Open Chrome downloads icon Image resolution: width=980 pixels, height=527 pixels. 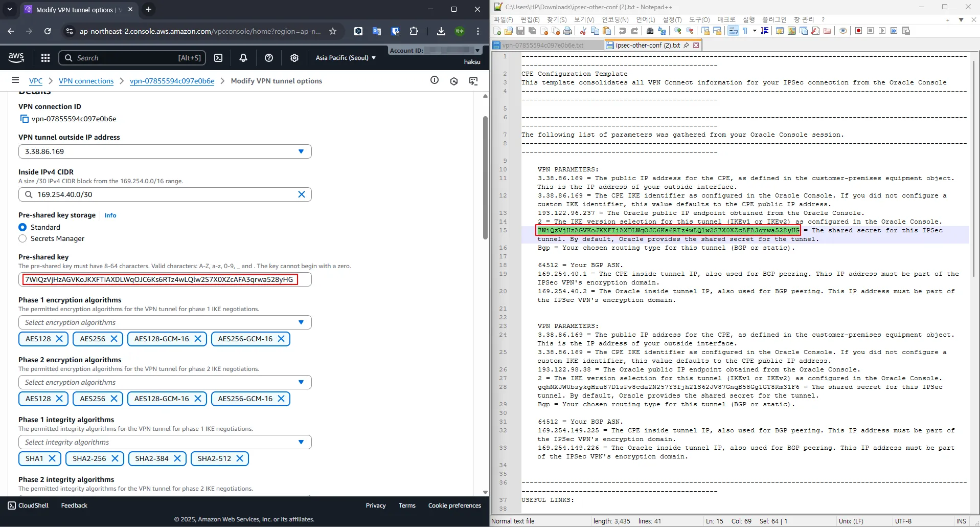click(441, 31)
